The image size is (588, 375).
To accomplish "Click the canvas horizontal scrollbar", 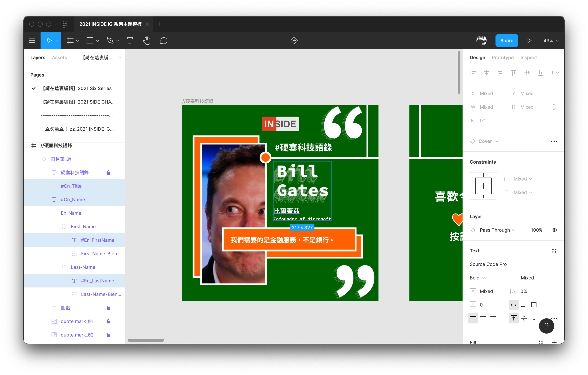I will coord(146,340).
